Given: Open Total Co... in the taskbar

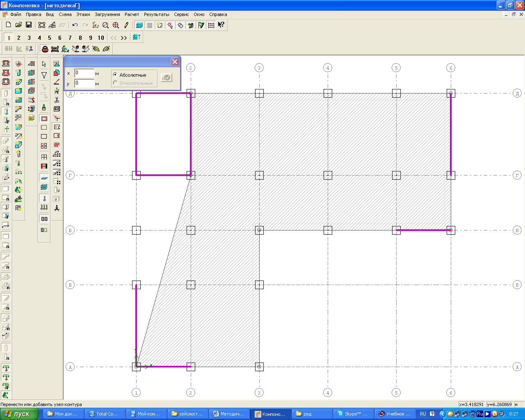Looking at the screenshot, I should pyautogui.click(x=104, y=414).
